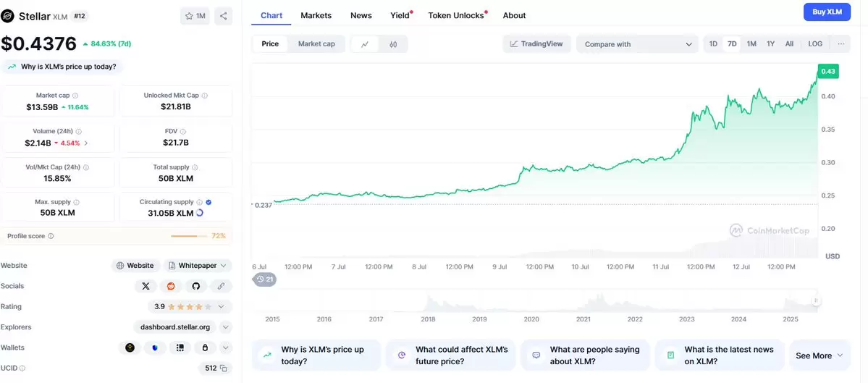Click Unlocked Mkt Cap info icon
The height and width of the screenshot is (383, 868).
pyautogui.click(x=205, y=95)
